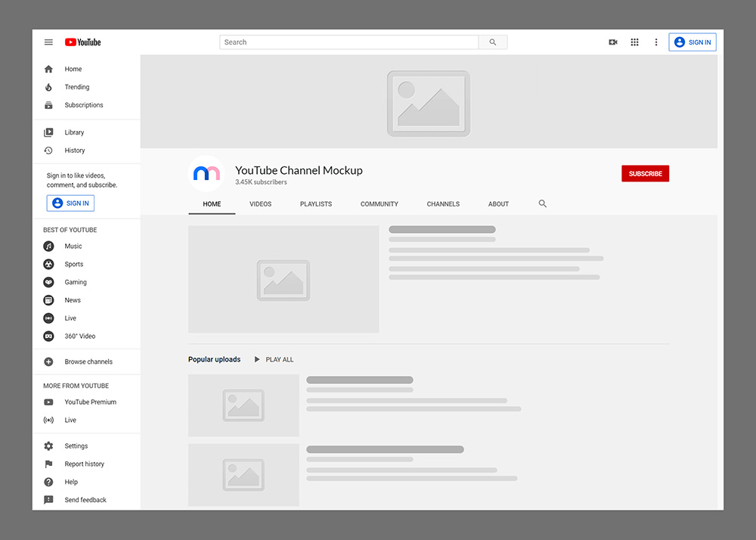
Task: Open the YouTube apps grid icon
Action: (x=634, y=42)
